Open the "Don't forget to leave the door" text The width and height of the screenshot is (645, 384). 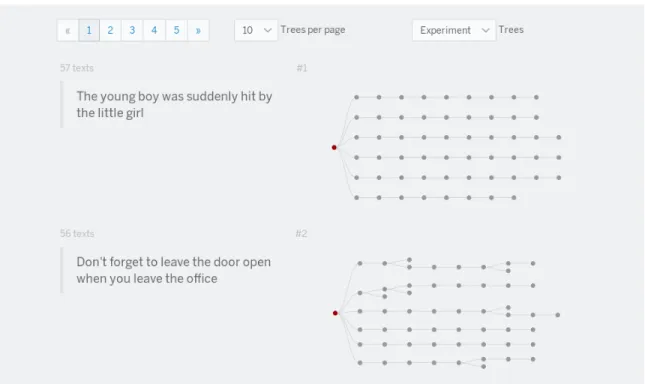pyautogui.click(x=174, y=270)
